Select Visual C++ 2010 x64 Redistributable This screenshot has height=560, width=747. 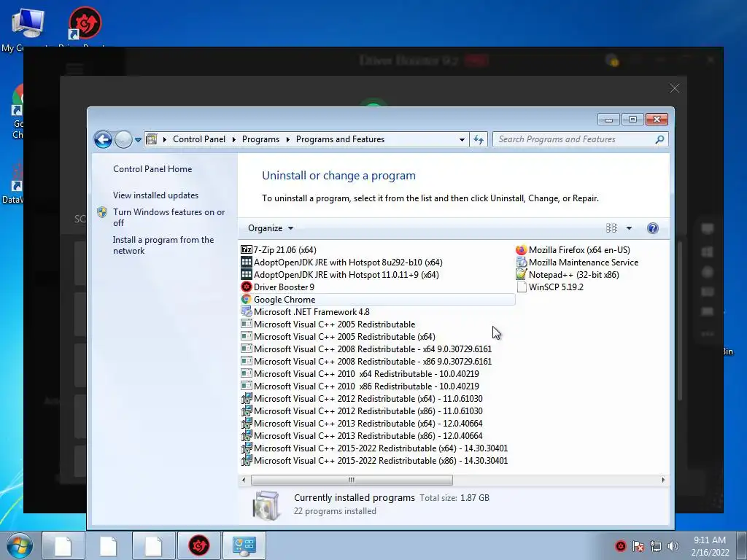click(360, 374)
